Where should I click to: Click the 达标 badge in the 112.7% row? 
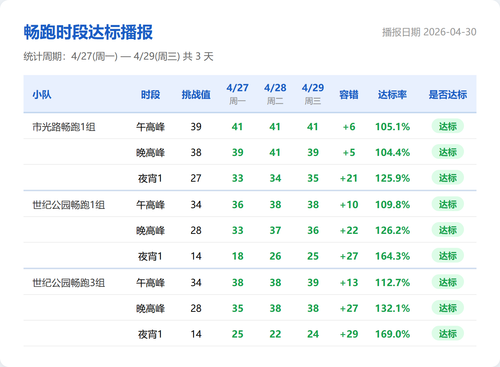[448, 282]
